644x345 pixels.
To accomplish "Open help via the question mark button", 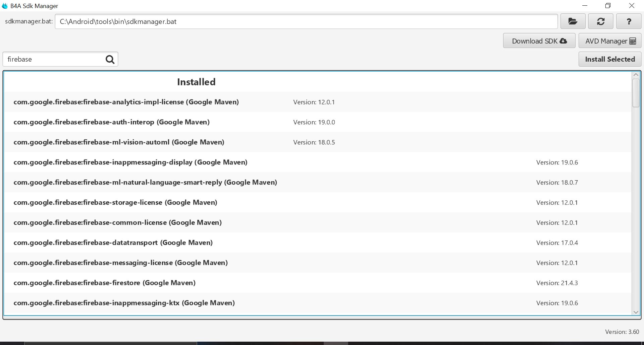I will pos(629,21).
